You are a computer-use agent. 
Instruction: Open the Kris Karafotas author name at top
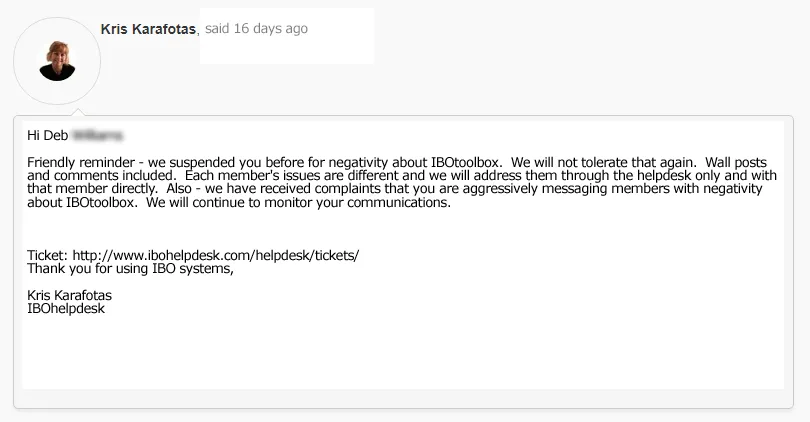(x=148, y=29)
